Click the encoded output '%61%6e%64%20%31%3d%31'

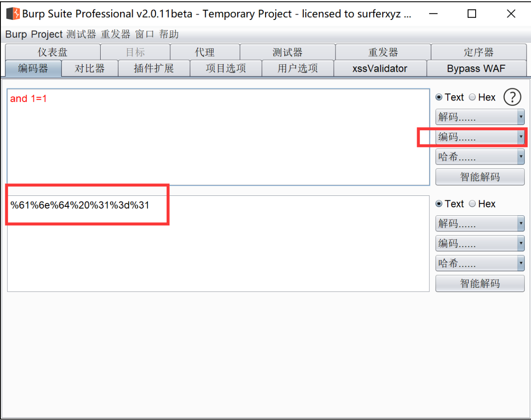(80, 205)
